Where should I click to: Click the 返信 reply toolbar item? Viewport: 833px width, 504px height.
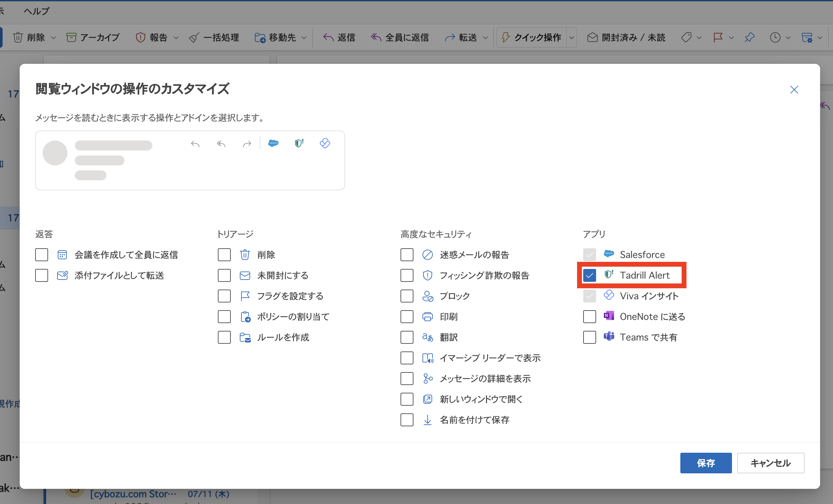(x=339, y=37)
